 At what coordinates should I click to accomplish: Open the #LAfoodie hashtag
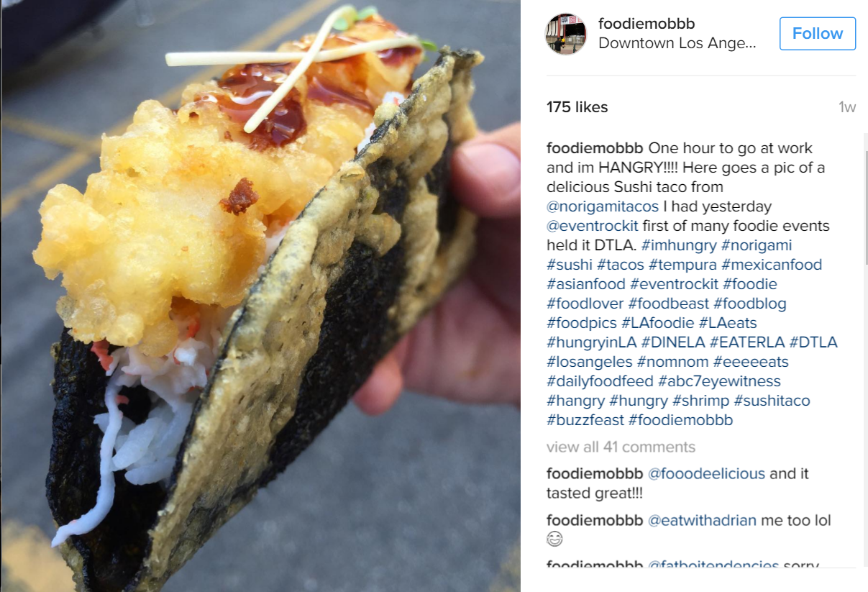tap(657, 323)
